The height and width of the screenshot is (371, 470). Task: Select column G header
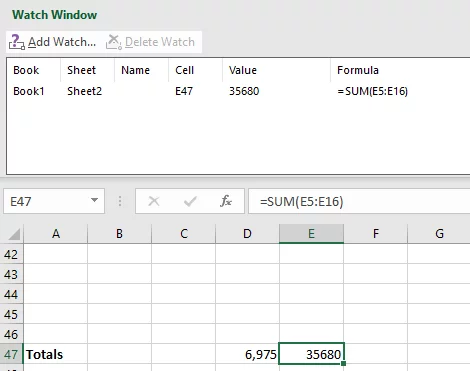point(439,234)
